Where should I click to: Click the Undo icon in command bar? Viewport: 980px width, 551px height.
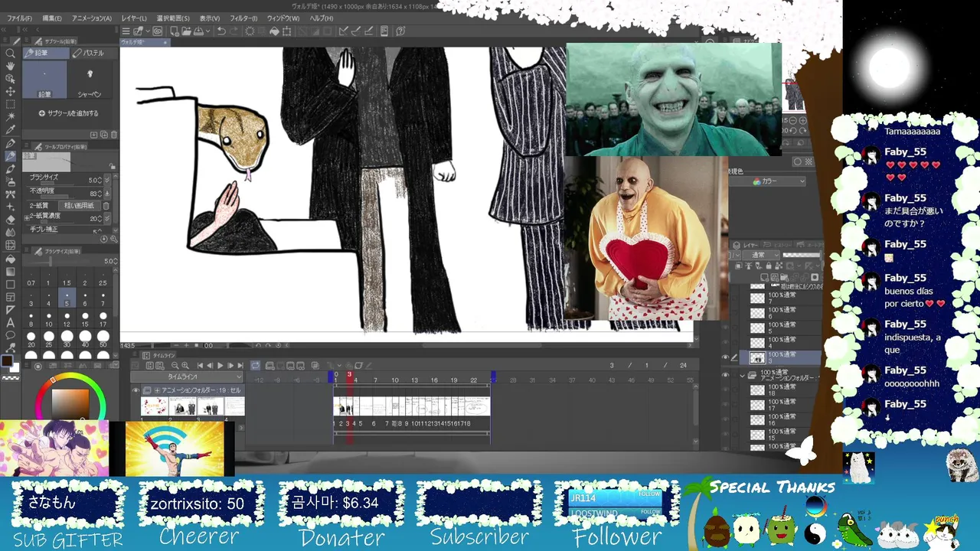[221, 31]
